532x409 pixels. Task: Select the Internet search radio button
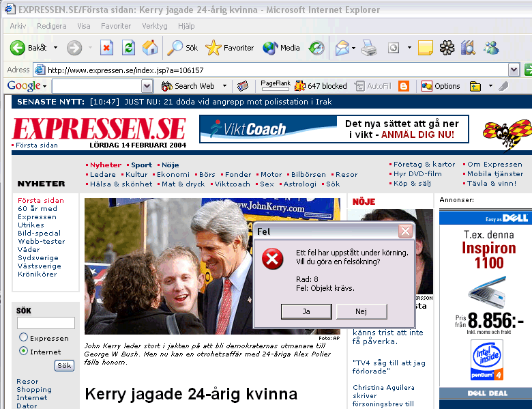[23, 350]
